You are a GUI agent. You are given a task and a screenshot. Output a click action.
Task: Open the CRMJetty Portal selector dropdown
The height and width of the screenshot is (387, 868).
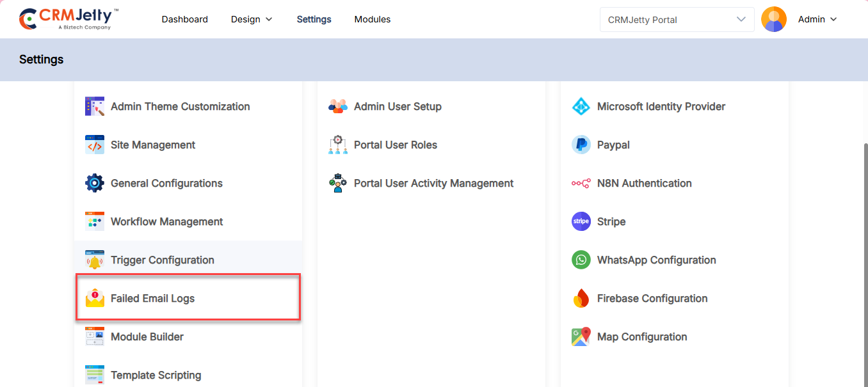pos(677,19)
